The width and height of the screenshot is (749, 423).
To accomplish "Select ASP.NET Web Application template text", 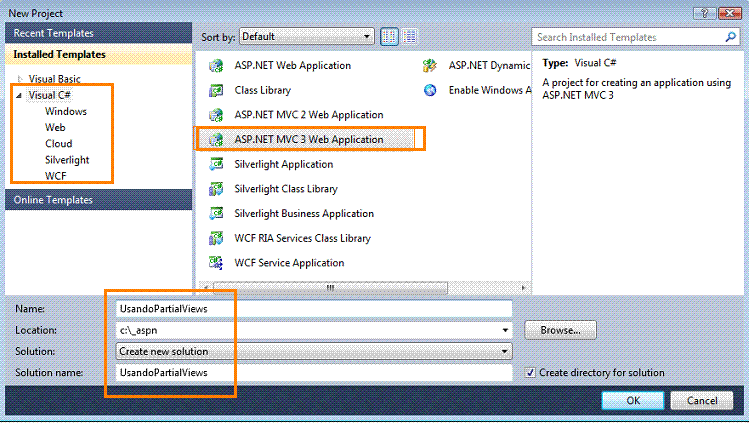I will (x=292, y=65).
